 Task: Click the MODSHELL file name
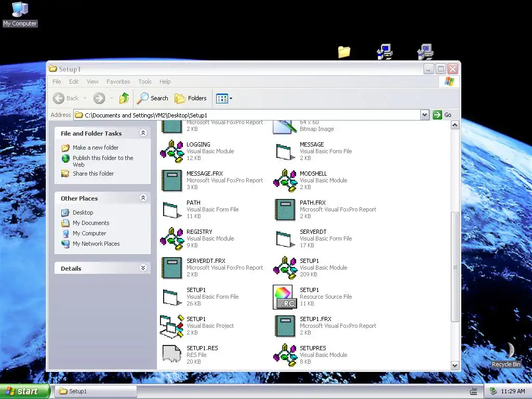(313, 174)
